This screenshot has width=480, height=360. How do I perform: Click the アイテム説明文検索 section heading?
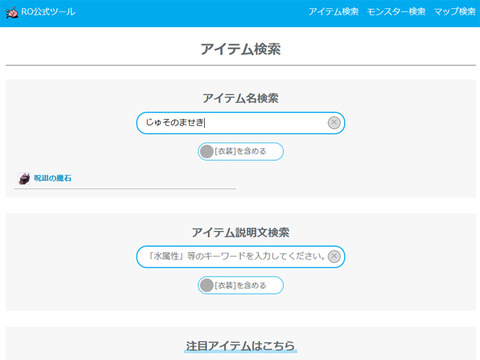point(240,232)
